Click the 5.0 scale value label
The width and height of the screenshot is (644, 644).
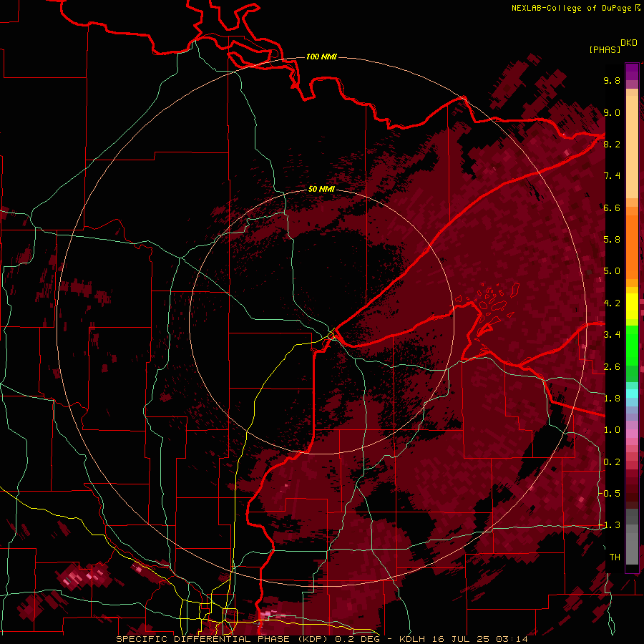(612, 271)
